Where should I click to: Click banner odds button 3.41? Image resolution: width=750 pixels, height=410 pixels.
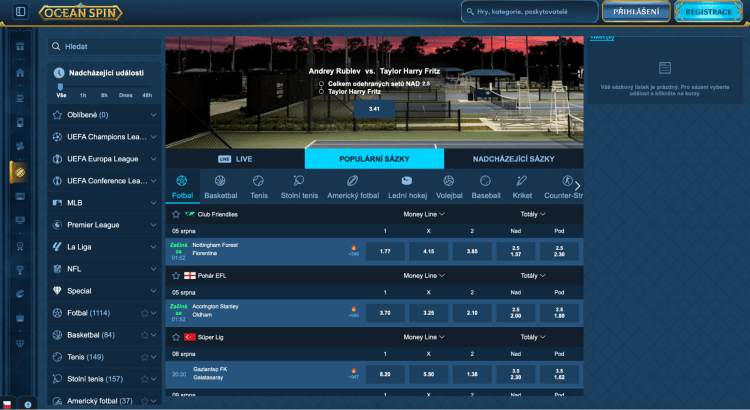click(374, 109)
